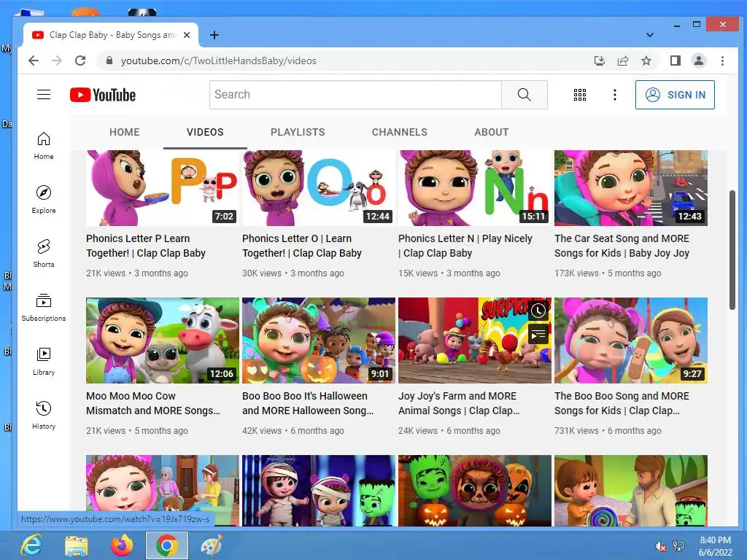Close the Clap Clap Baby tab
Image resolution: width=747 pixels, height=560 pixels.
point(187,35)
